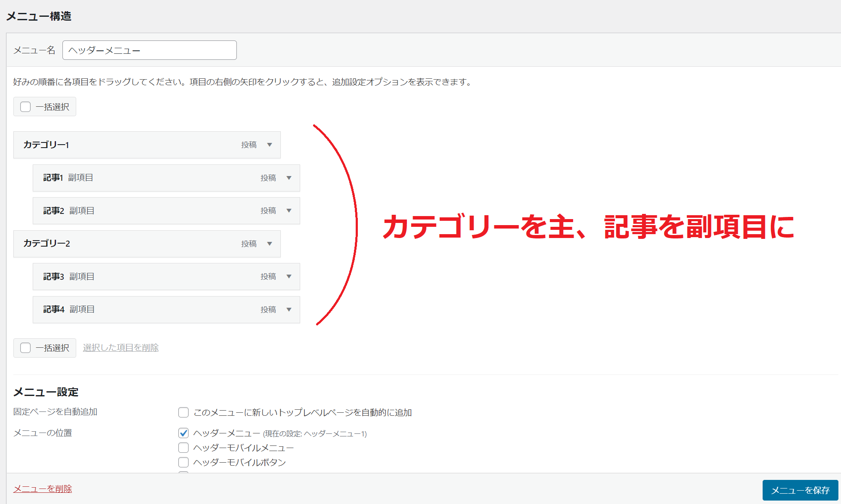The image size is (841, 504).
Task: Click the 投稿 label on 記事1 row
Action: [268, 178]
